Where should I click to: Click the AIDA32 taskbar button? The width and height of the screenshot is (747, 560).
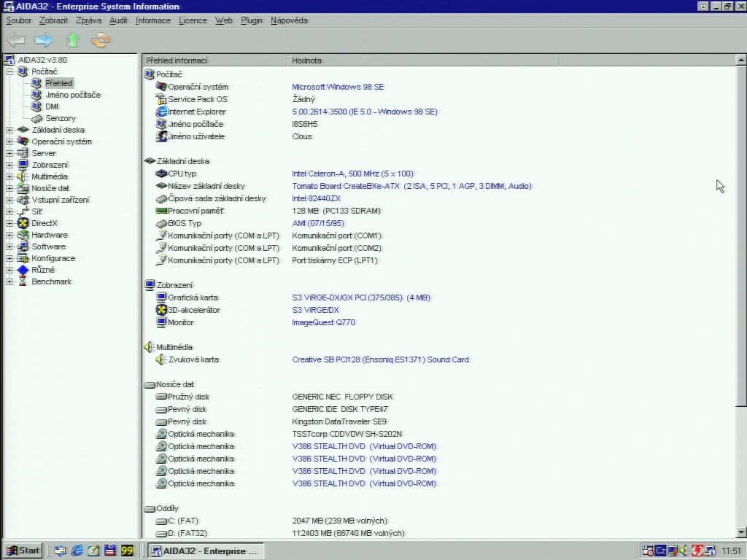205,551
